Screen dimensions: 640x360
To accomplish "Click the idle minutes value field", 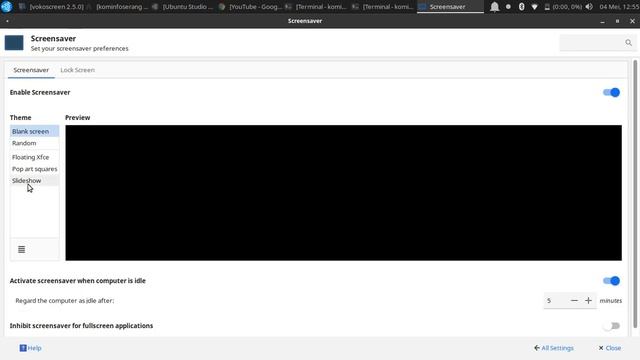I will pos(556,300).
